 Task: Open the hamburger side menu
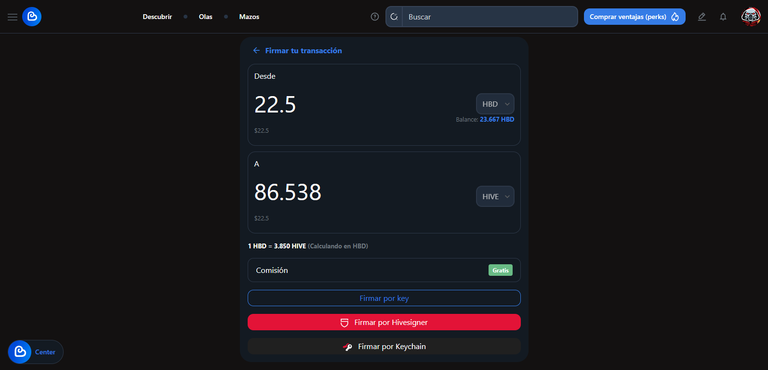[x=12, y=17]
